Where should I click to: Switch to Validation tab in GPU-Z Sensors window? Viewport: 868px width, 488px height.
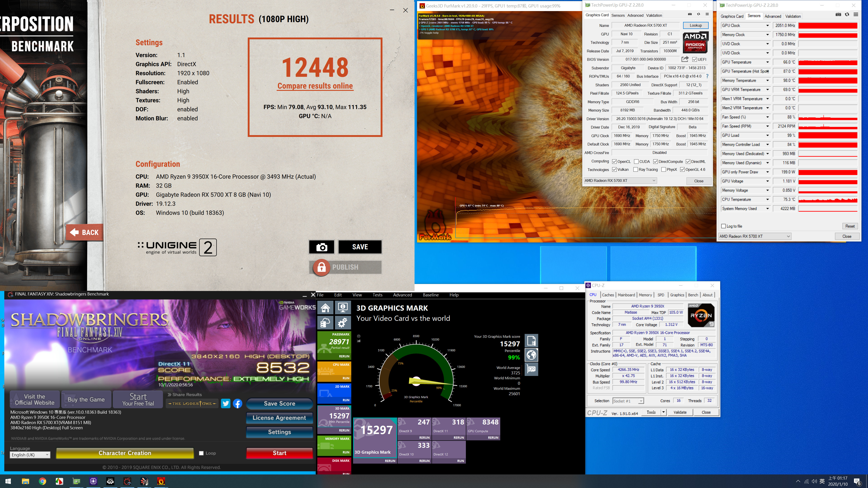pyautogui.click(x=793, y=16)
